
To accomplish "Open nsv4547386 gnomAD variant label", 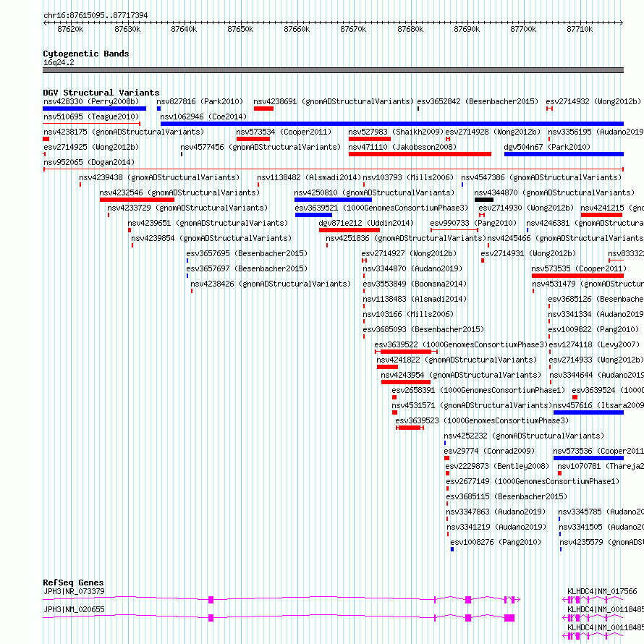I will (x=541, y=177).
